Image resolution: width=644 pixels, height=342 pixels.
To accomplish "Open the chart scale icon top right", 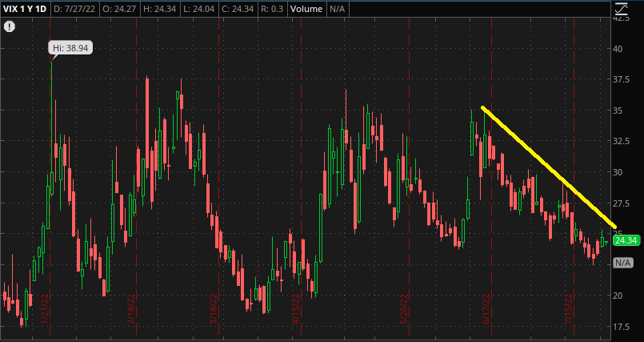I will coord(622,9).
